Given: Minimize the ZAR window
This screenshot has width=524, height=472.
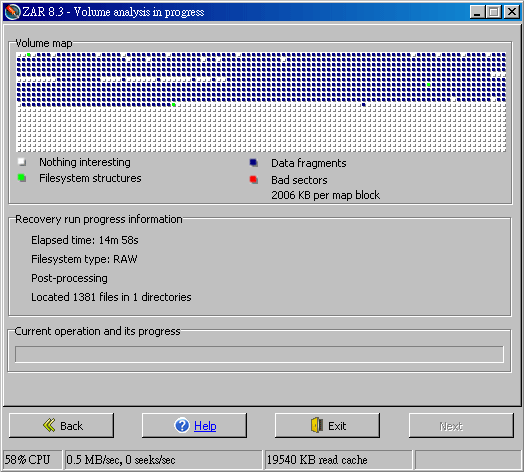Looking at the screenshot, I should pos(477,12).
